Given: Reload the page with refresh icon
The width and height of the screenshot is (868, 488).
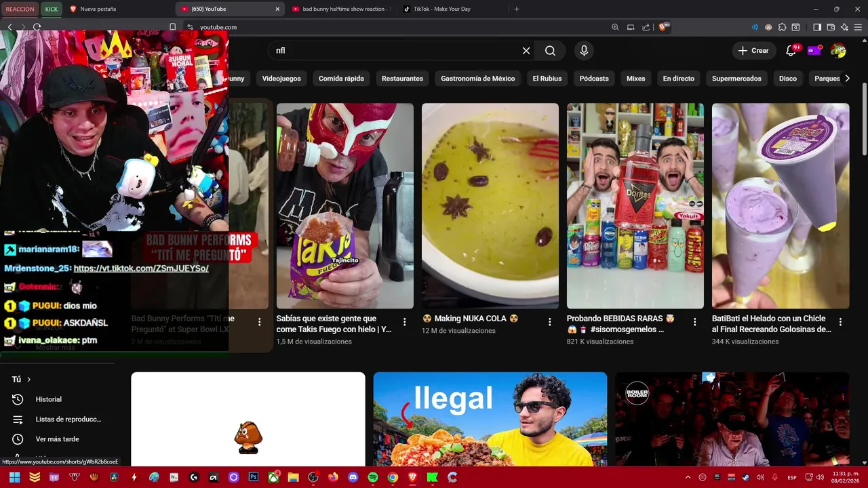Looking at the screenshot, I should coord(37,27).
